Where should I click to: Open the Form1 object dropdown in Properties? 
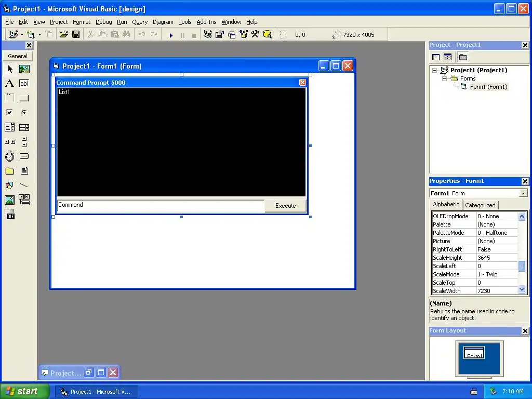(x=523, y=193)
